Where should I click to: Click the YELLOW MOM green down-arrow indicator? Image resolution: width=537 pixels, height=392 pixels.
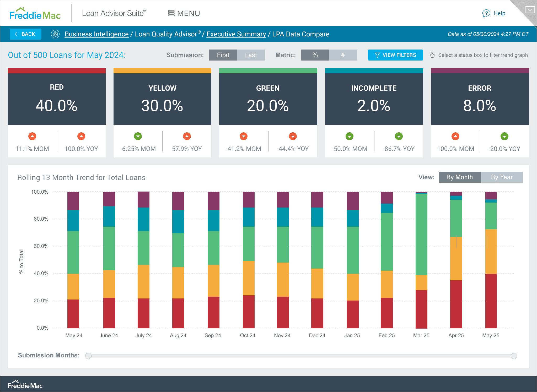[x=138, y=136]
